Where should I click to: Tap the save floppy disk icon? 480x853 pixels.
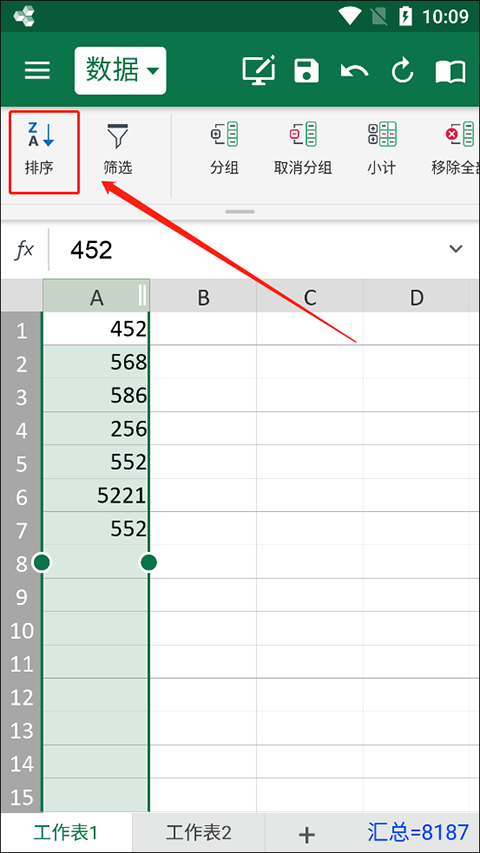point(306,71)
